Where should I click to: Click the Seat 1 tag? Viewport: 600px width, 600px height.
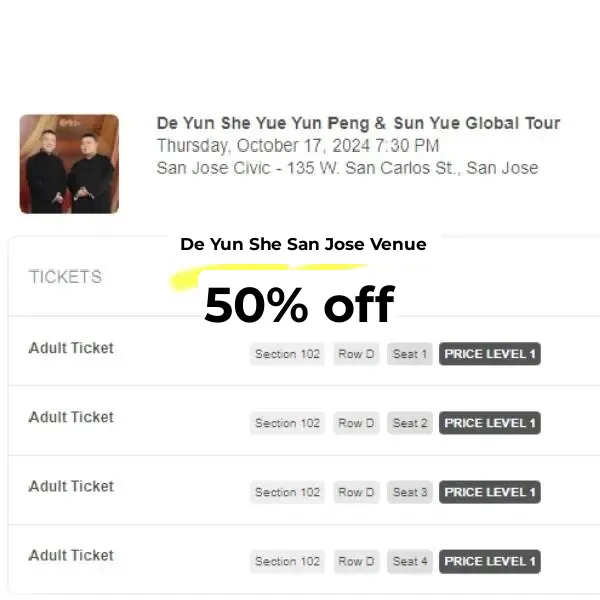pyautogui.click(x=410, y=354)
